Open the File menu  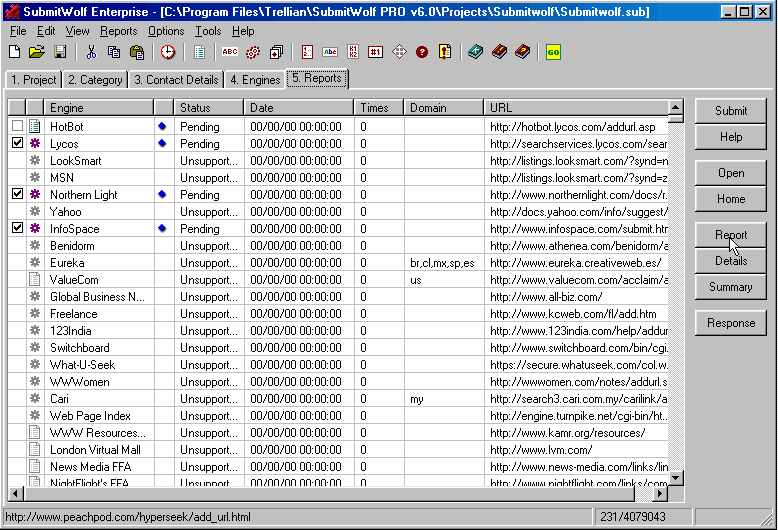18,31
